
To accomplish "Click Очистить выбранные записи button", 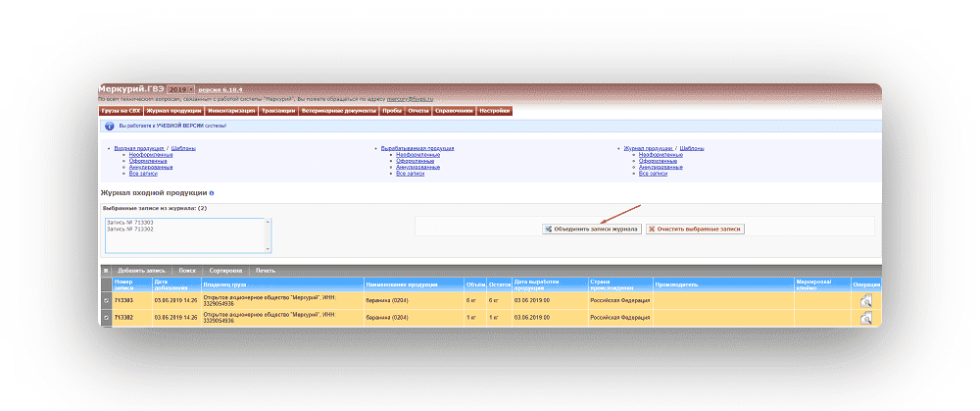I will (x=695, y=230).
